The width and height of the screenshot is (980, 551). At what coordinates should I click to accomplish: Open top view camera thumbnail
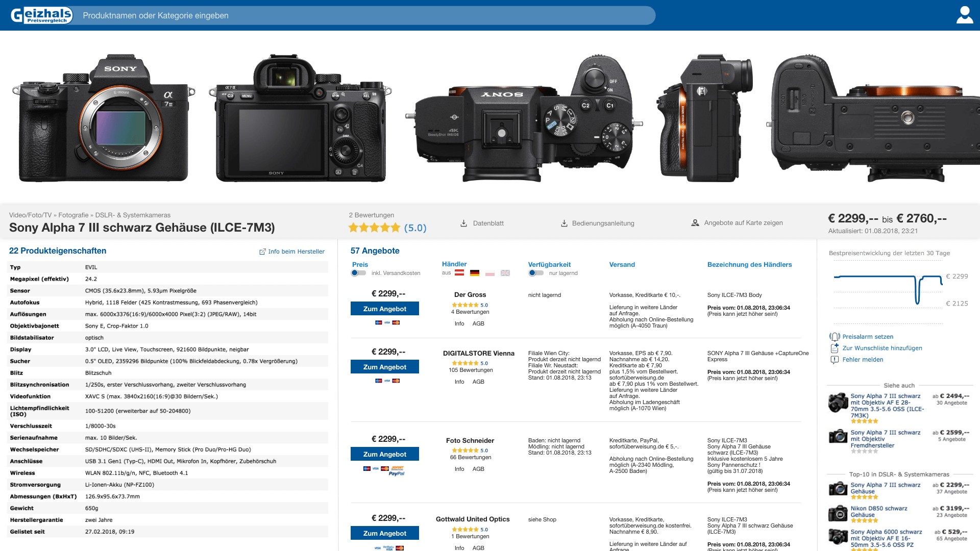[x=524, y=118]
